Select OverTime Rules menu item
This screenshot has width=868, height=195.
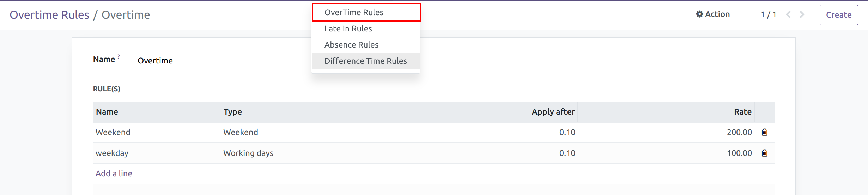pos(354,12)
